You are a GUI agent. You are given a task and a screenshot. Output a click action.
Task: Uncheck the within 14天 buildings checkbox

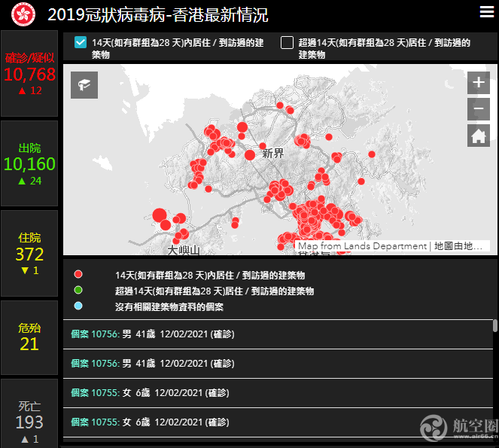click(81, 42)
